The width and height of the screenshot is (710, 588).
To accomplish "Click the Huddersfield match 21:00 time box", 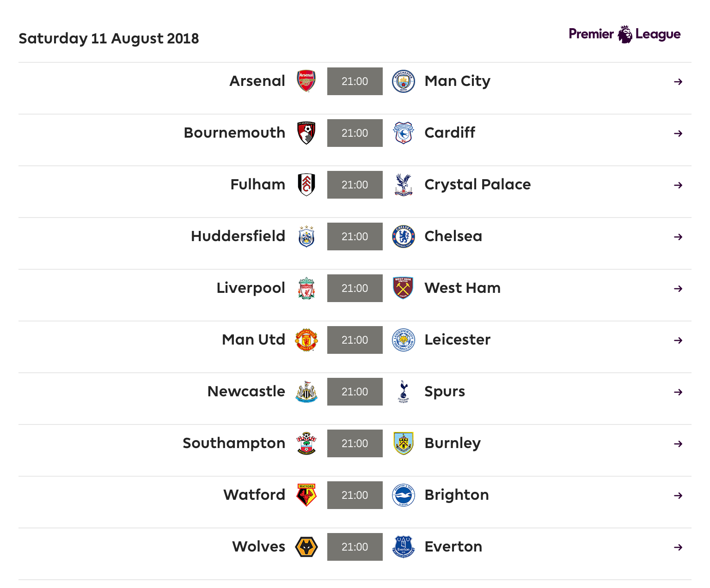I will tap(355, 236).
